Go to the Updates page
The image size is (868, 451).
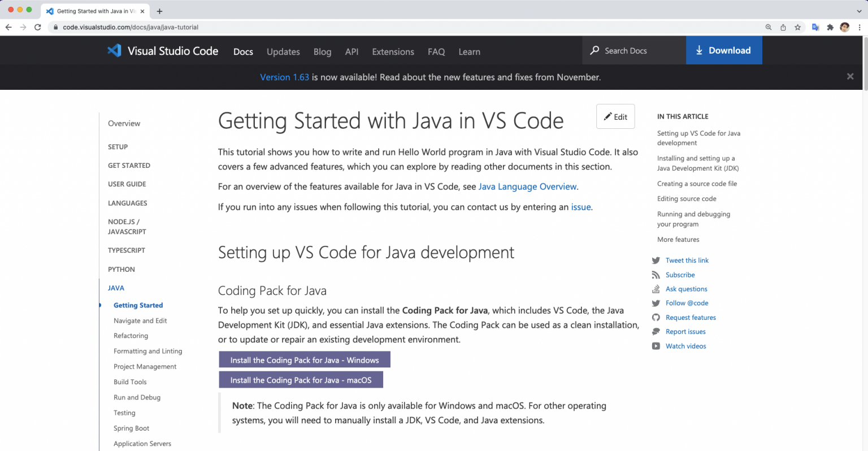pos(283,51)
